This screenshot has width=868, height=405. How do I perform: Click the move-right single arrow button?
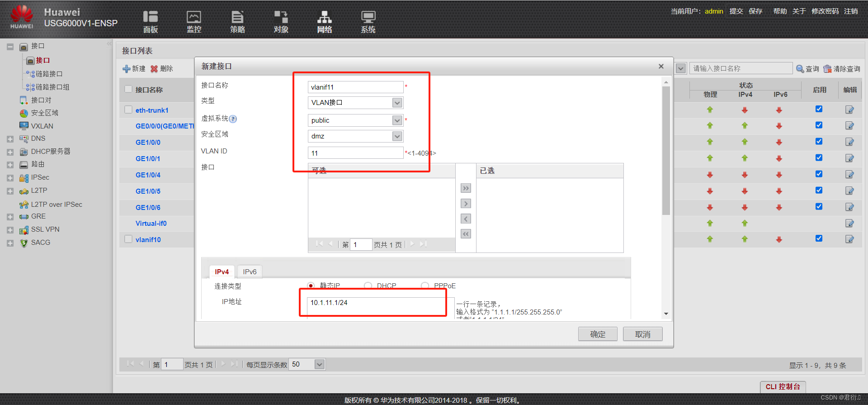click(466, 204)
